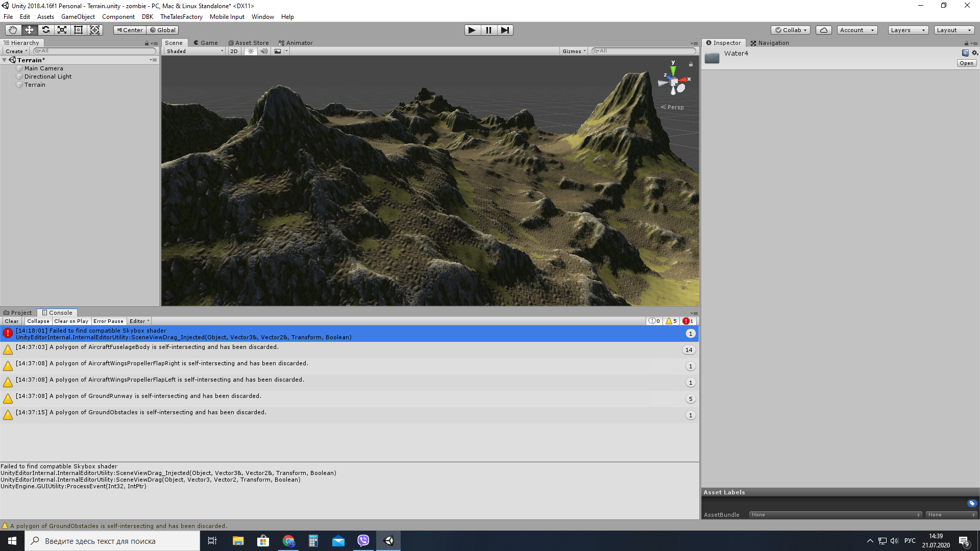The height and width of the screenshot is (551, 980).
Task: Toggle scene audio speaker icon
Action: click(x=264, y=51)
